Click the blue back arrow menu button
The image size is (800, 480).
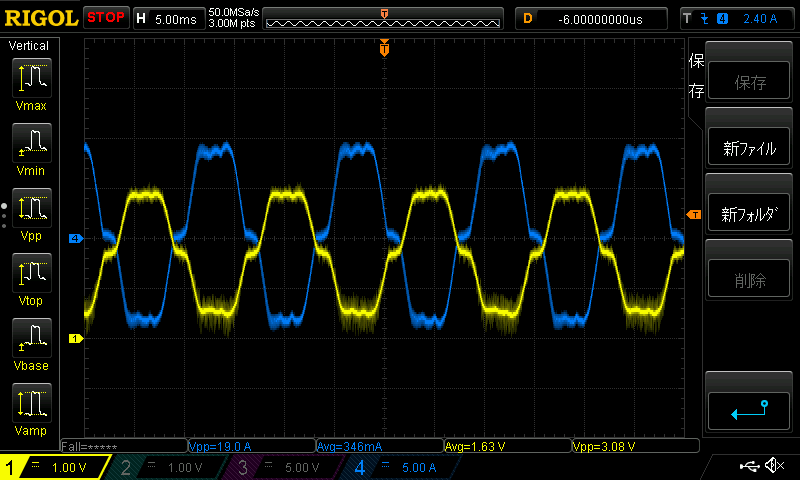(748, 411)
